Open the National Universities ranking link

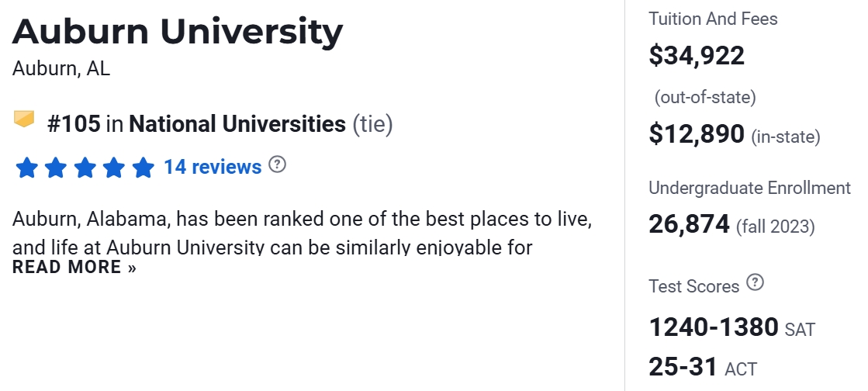pos(237,124)
